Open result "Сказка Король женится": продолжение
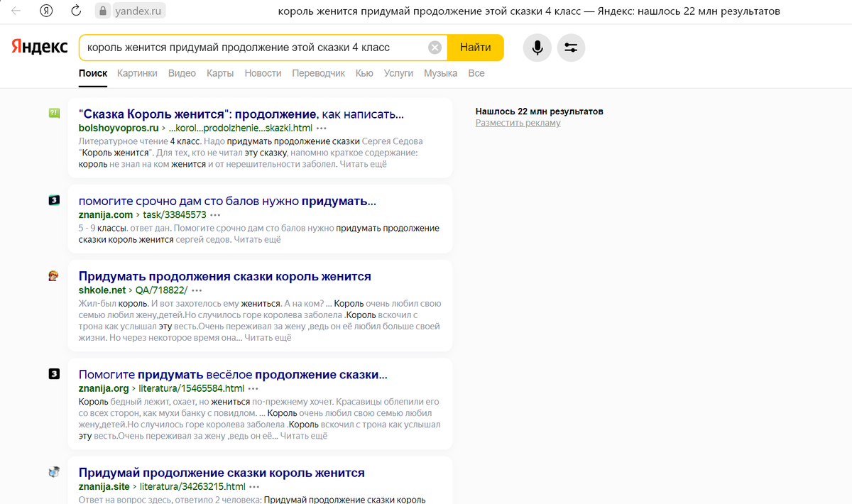The height and width of the screenshot is (504, 852). tap(241, 114)
